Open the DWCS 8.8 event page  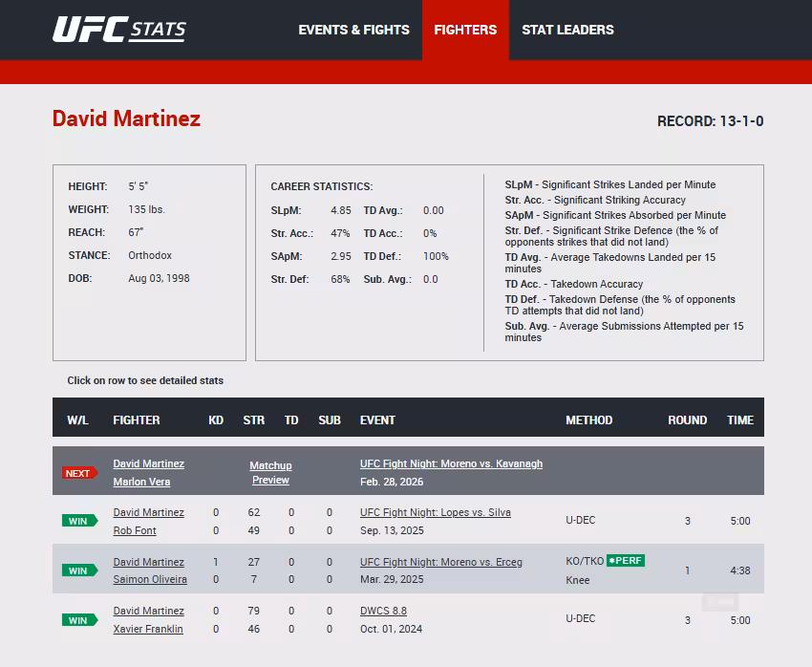pos(383,611)
